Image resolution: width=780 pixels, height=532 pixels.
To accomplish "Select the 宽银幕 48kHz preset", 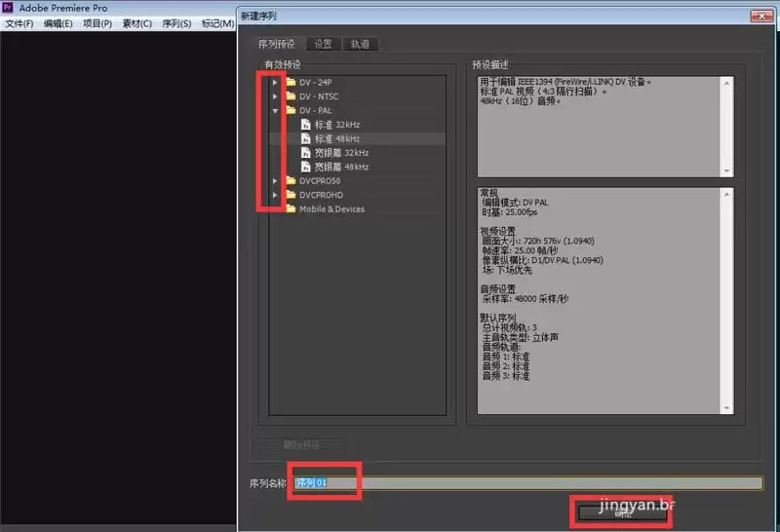I will (342, 166).
